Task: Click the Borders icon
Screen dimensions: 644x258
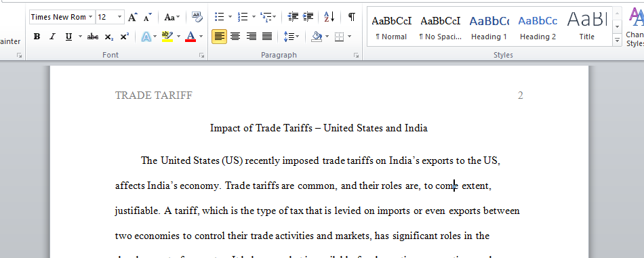Action: tap(339, 37)
